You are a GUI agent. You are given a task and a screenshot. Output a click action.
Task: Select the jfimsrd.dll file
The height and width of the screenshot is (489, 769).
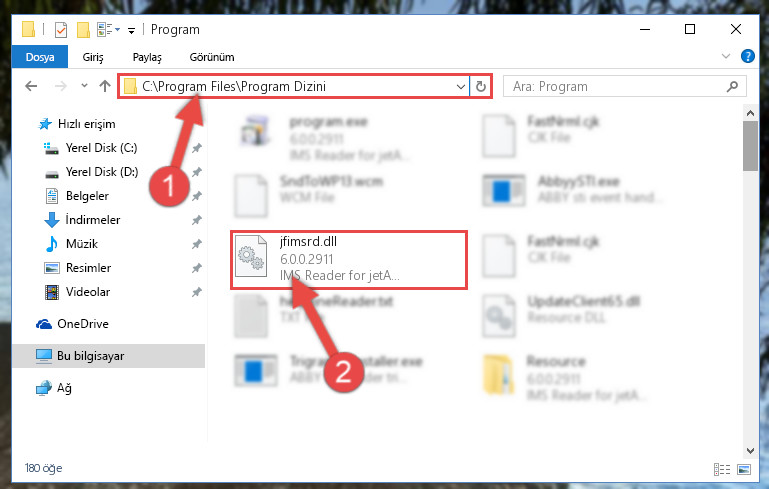(x=349, y=259)
